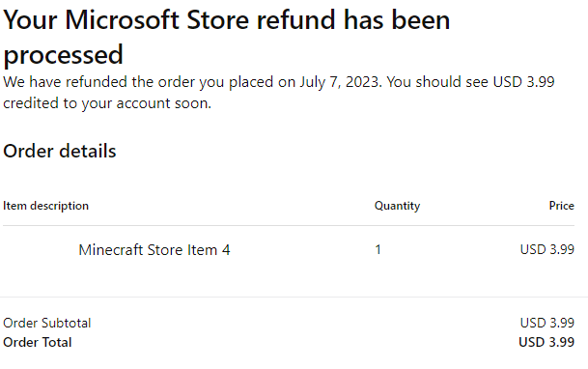Click the Order Subtotal amount
This screenshot has width=588, height=369.
point(547,323)
